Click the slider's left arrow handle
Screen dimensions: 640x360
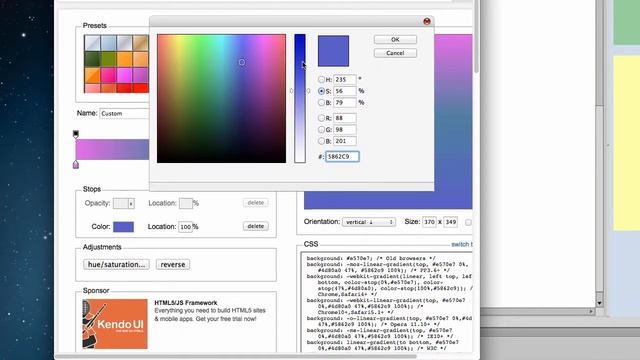(291, 91)
